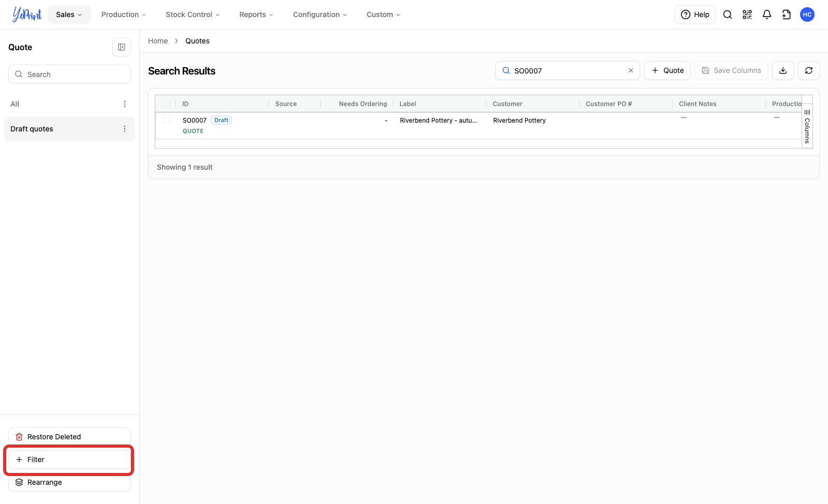Open quote ID SO0007
The width and height of the screenshot is (828, 504).
pos(195,120)
